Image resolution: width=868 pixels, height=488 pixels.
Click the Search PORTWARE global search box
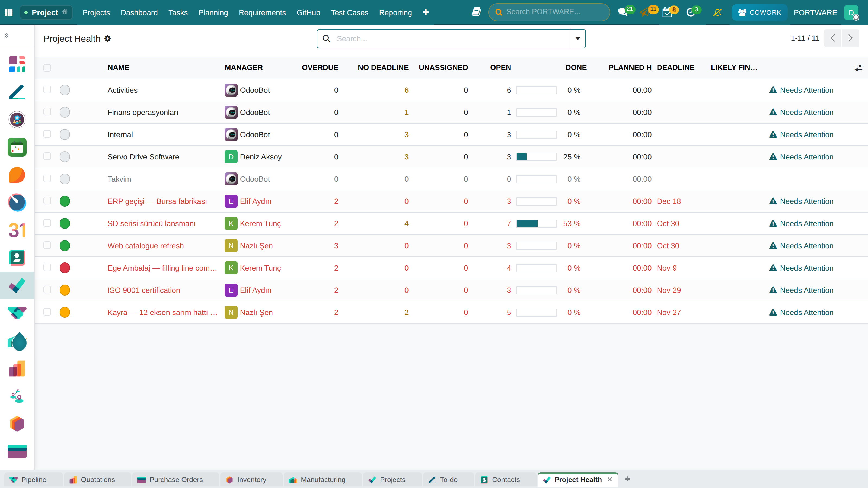(x=549, y=12)
